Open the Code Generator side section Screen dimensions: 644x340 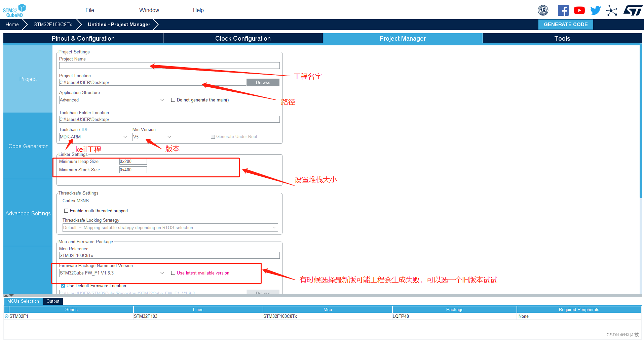coord(28,146)
